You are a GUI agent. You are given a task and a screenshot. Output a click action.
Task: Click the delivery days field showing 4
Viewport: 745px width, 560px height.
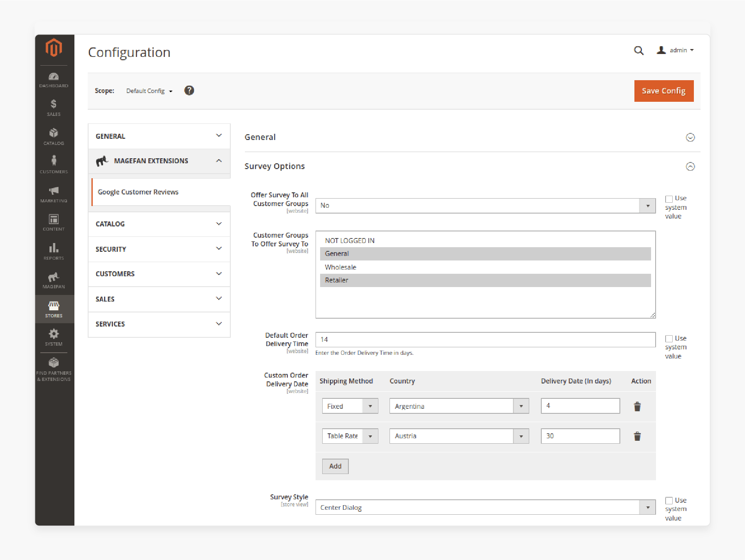click(x=580, y=406)
